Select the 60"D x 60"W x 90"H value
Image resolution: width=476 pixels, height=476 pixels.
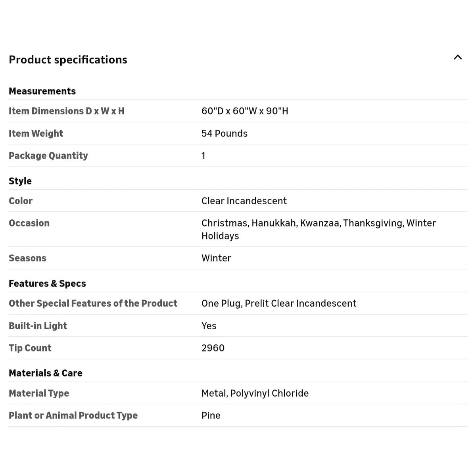(245, 111)
